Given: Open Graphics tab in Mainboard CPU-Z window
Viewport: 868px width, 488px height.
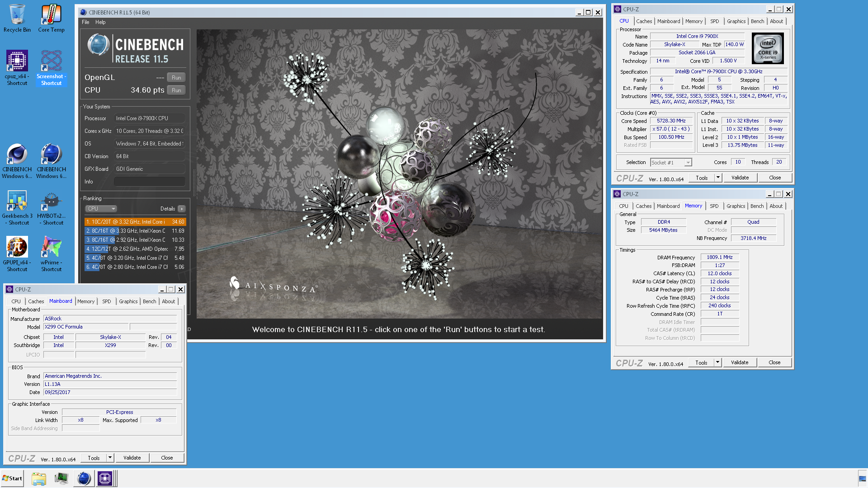Looking at the screenshot, I should 128,301.
